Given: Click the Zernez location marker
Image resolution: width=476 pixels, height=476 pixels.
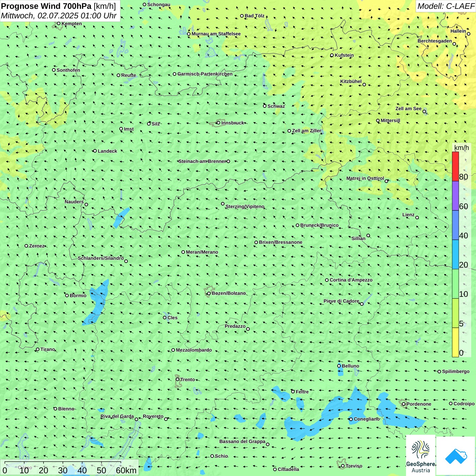Looking at the screenshot, I should 26,246.
